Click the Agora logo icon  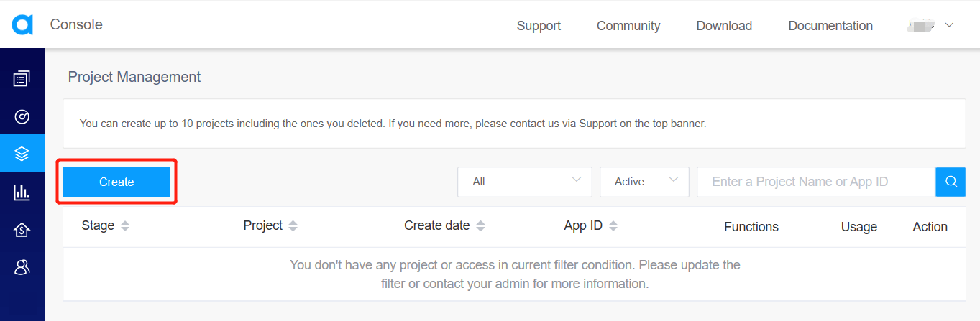[22, 25]
